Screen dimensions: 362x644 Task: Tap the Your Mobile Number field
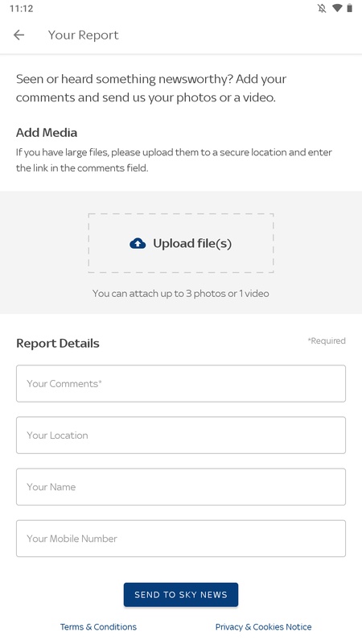tap(181, 539)
